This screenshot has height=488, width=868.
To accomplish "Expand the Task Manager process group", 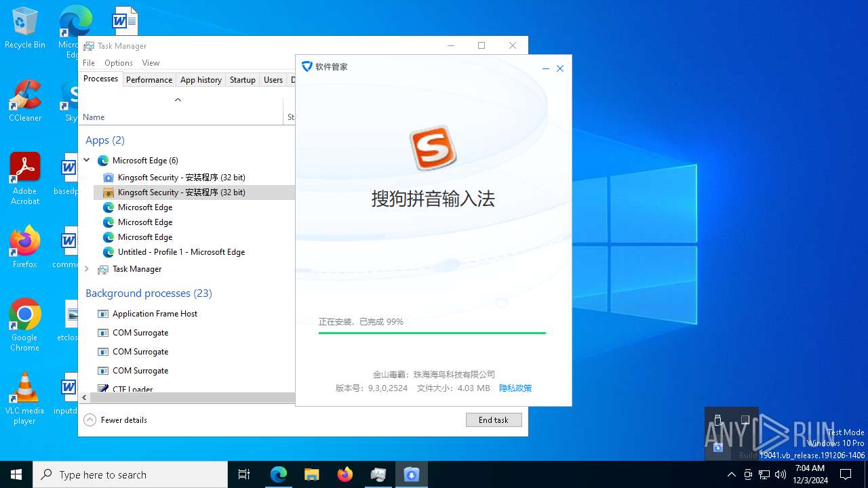I will click(87, 269).
